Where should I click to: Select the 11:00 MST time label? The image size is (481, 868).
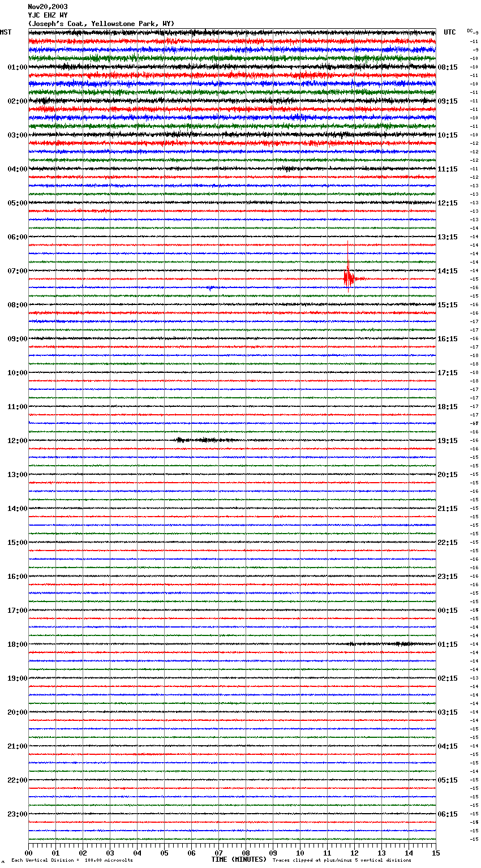(18, 407)
